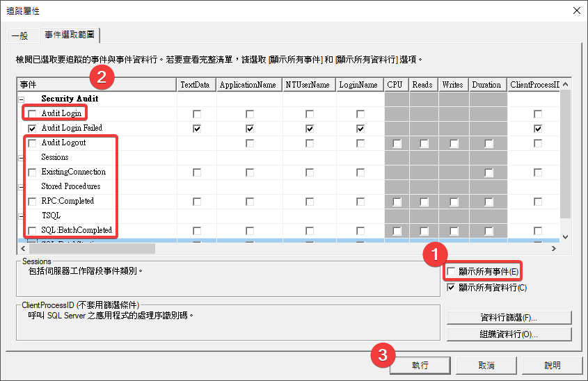
Task: Toggle the 顯示所有事件 checkbox
Action: tap(452, 272)
